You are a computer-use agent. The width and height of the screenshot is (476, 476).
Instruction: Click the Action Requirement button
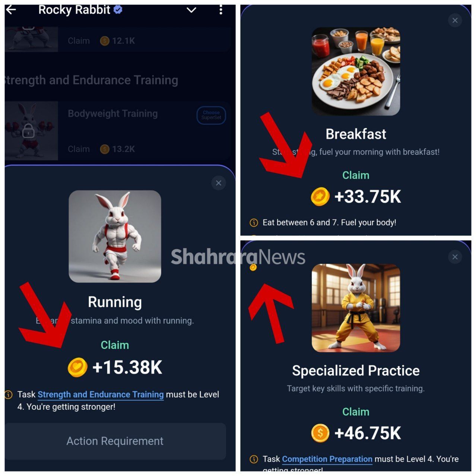point(115,441)
